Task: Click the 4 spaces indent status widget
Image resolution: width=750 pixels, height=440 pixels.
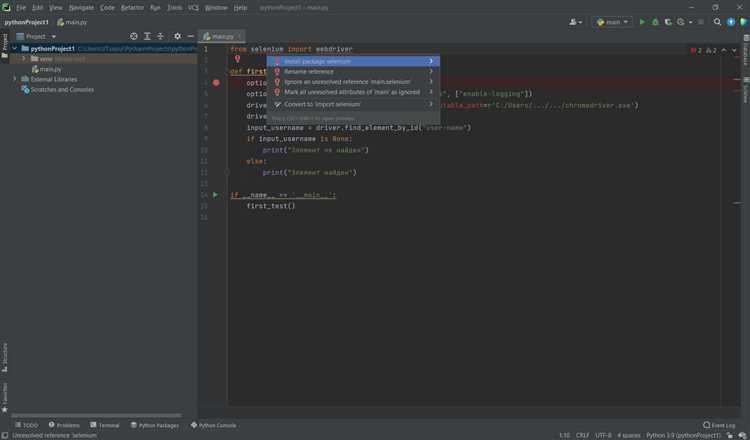Action: coord(629,435)
